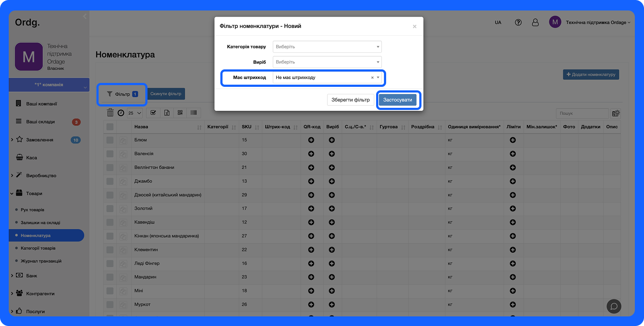Open Залишки на складі menu item

[x=41, y=223]
